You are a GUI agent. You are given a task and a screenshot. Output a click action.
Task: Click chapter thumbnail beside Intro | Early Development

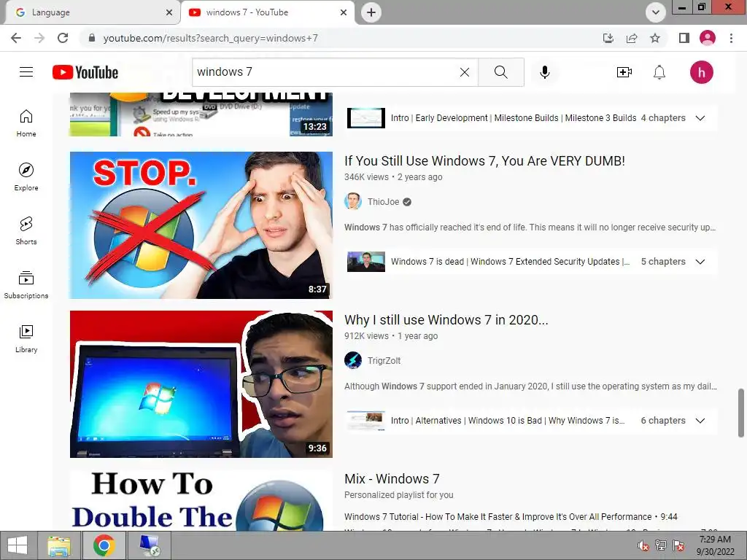(366, 118)
